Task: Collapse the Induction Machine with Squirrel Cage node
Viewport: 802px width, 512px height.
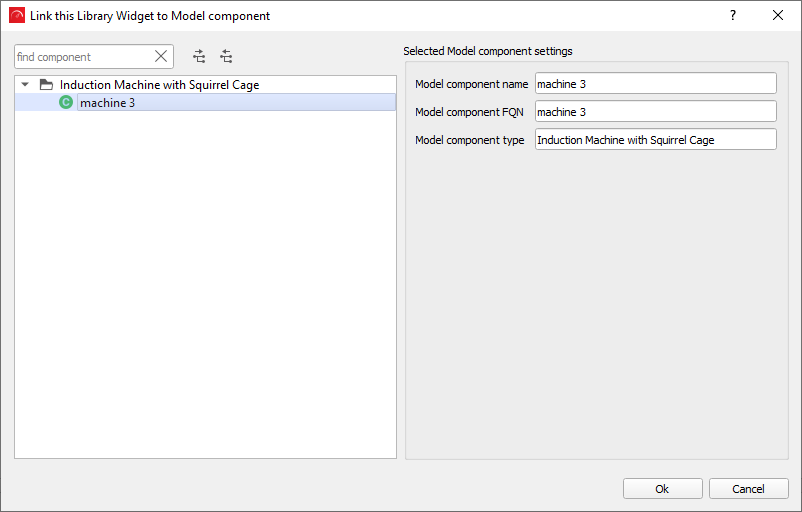Action: coord(25,85)
